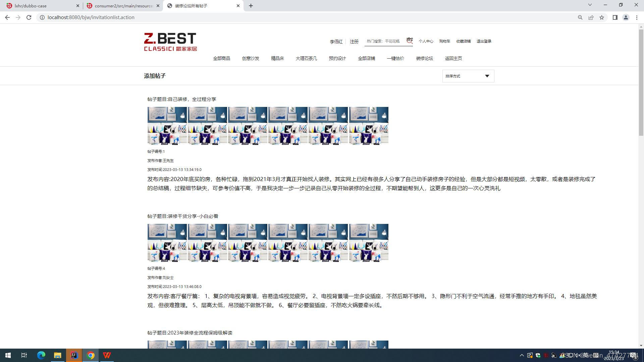Bookmark this page with the star icon
644x362 pixels.
click(x=602, y=17)
